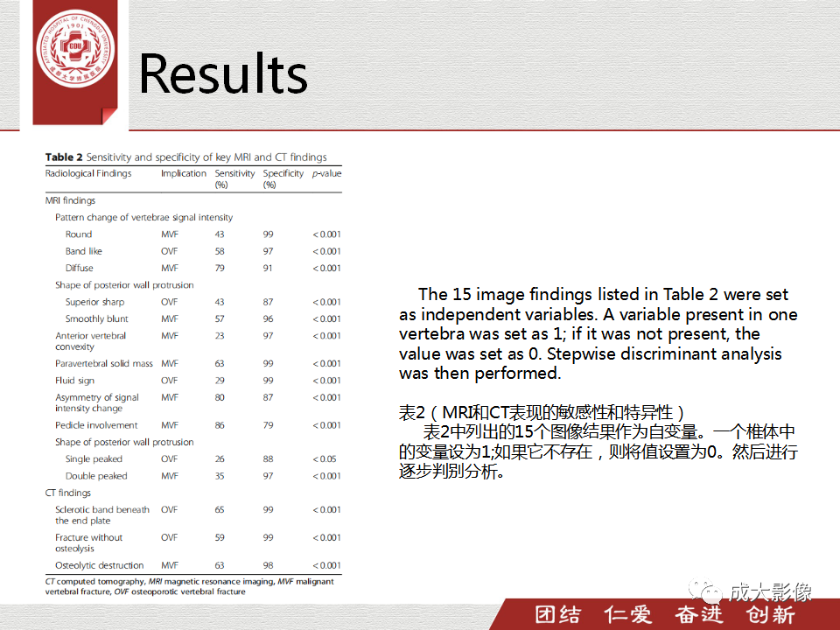The image size is (840, 630).
Task: Click the '<0.05' p-value for Single peaked
Action: 325,458
